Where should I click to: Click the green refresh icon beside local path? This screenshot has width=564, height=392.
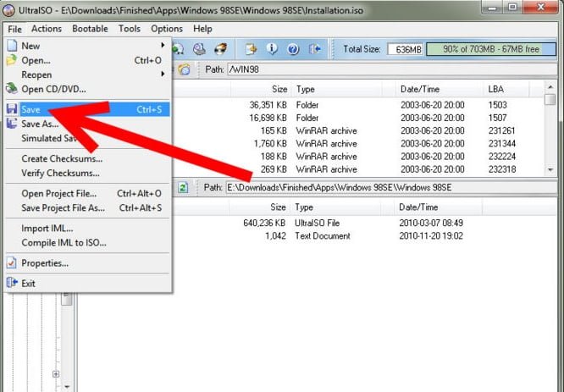[x=183, y=187]
